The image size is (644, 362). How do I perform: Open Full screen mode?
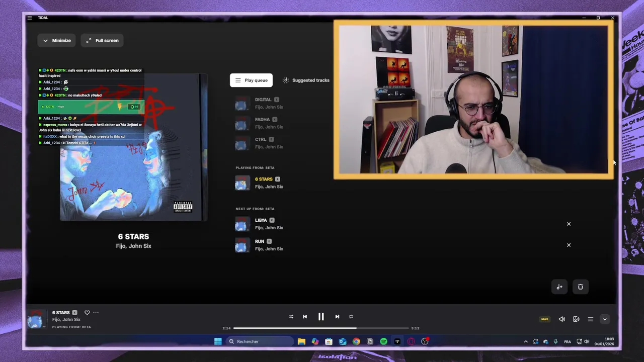tap(102, 40)
